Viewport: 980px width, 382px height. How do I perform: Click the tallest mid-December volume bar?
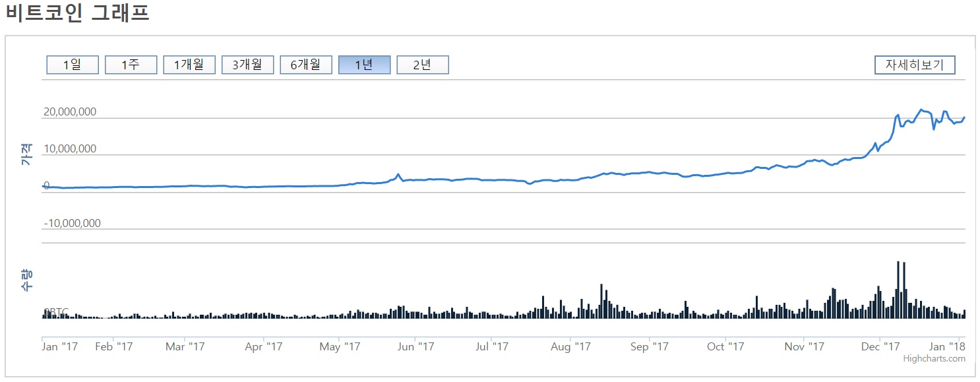click(x=898, y=290)
